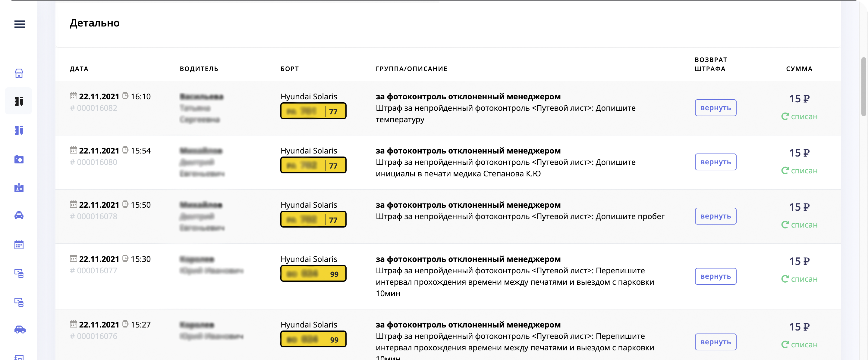The height and width of the screenshot is (360, 868).
Task: Click the БОРТ column header
Action: pyautogui.click(x=290, y=69)
